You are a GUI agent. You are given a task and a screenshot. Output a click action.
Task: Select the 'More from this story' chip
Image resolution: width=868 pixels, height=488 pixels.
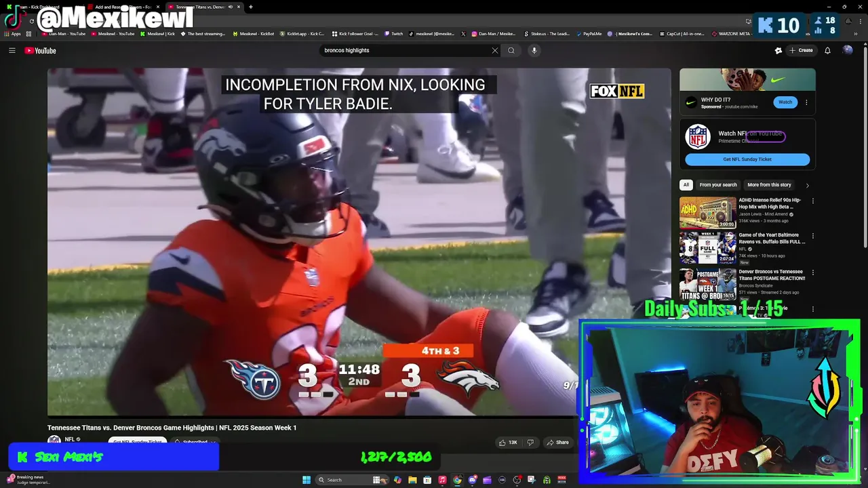[769, 184]
